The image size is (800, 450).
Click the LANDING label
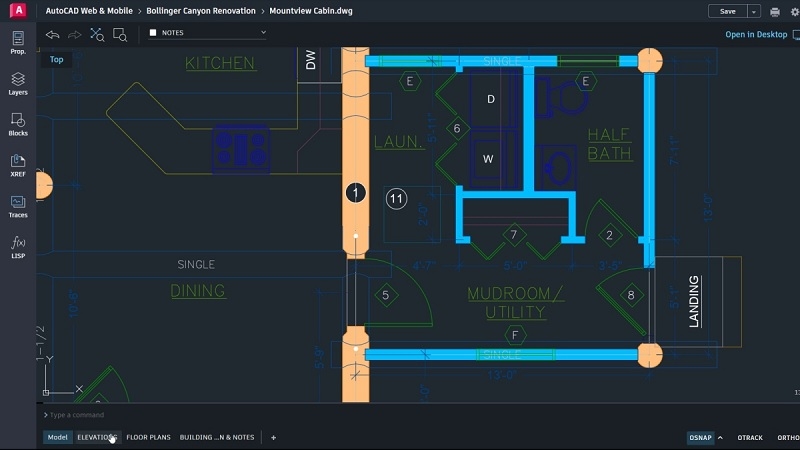click(694, 301)
